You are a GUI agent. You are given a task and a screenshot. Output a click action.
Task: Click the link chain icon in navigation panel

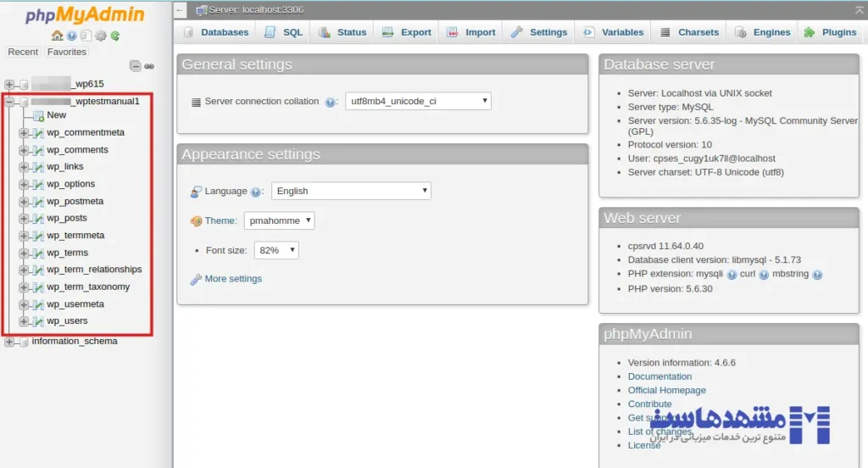pos(149,66)
